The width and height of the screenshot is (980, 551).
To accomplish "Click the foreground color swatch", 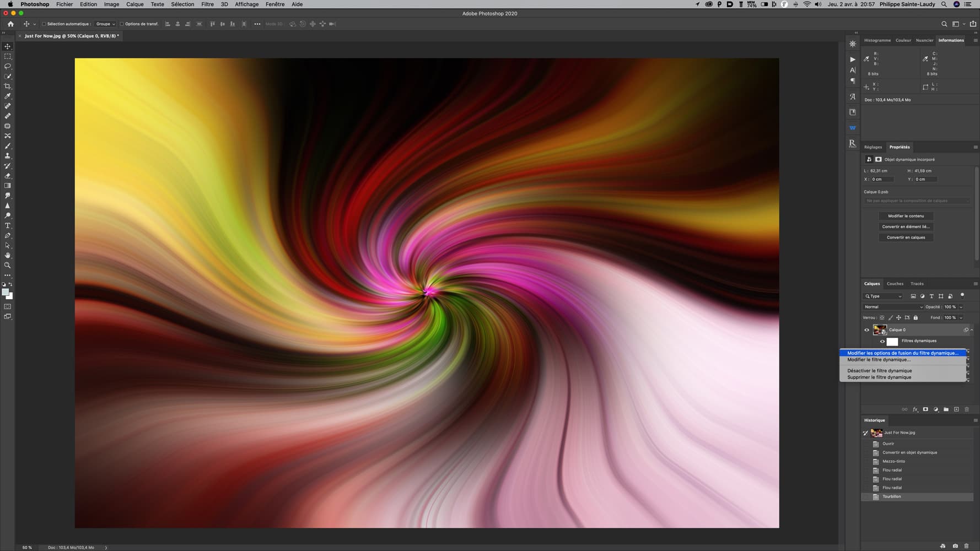I will tap(5, 292).
